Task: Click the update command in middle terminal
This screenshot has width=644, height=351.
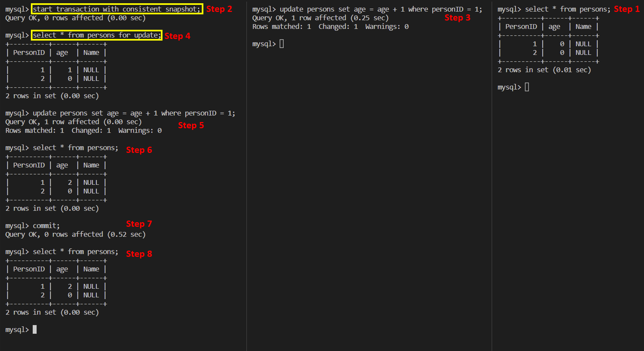Action: point(380,9)
